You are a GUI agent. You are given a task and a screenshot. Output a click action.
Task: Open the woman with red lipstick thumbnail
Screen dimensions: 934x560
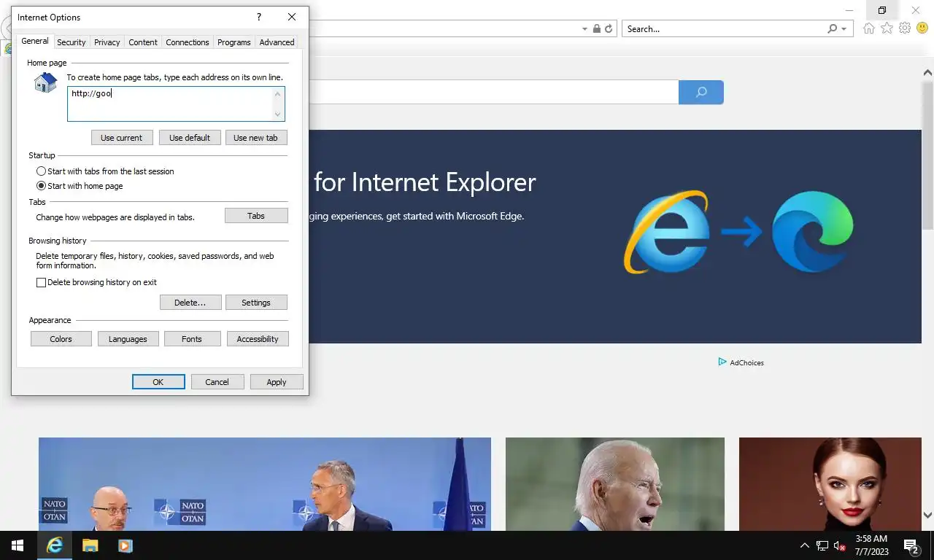pos(830,484)
